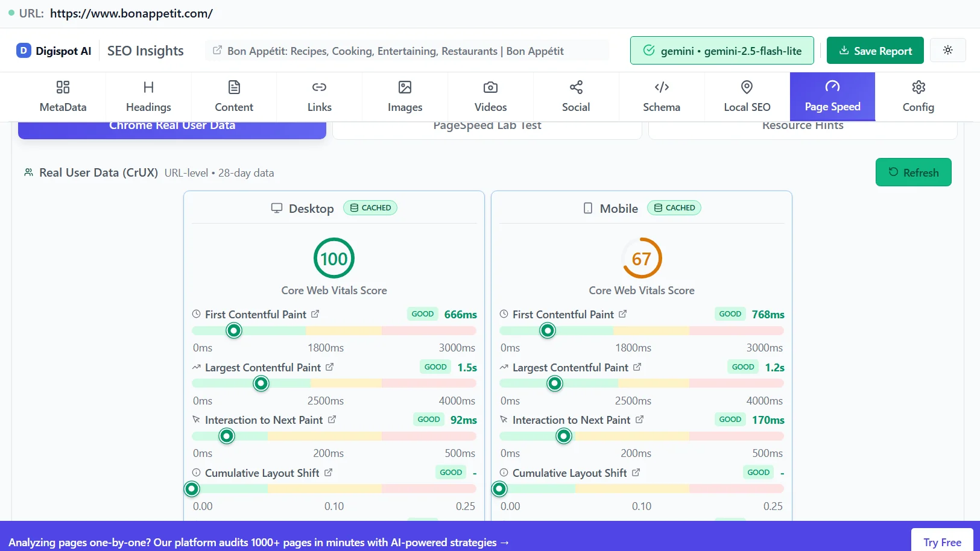Switch to Local SEO tab
980x551 pixels.
(747, 97)
